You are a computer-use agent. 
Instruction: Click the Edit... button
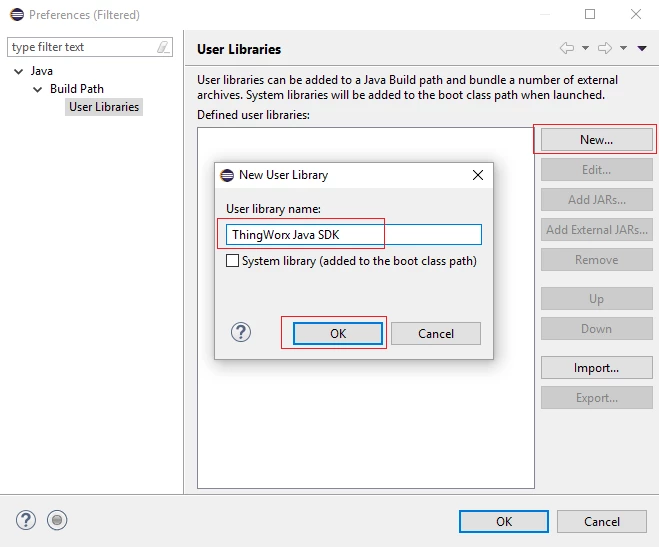point(596,170)
